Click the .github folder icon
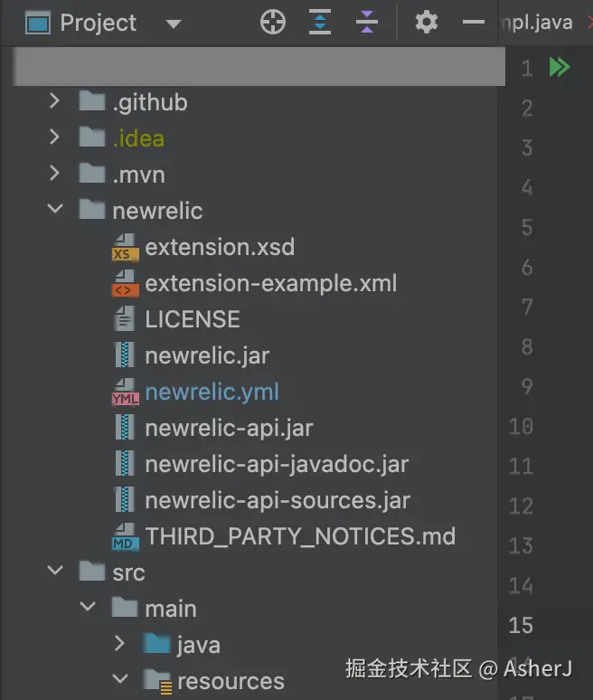Viewport: 593px width, 700px height. pos(92,100)
